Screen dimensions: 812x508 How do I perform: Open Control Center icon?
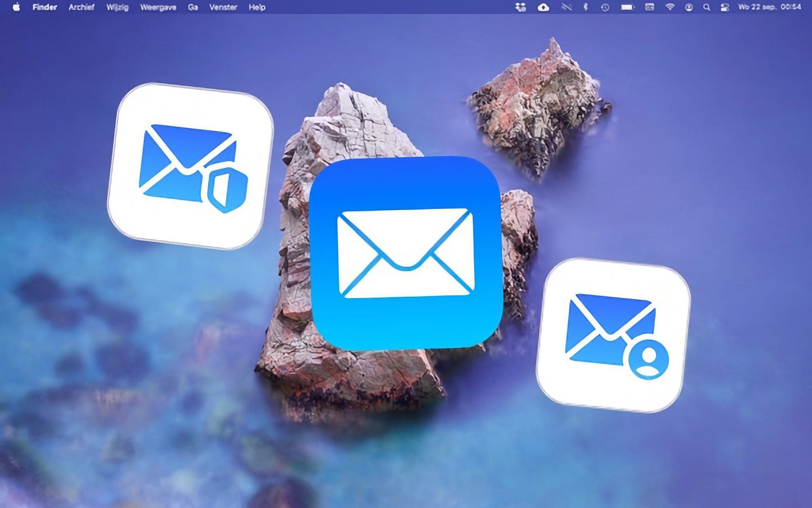coord(725,7)
